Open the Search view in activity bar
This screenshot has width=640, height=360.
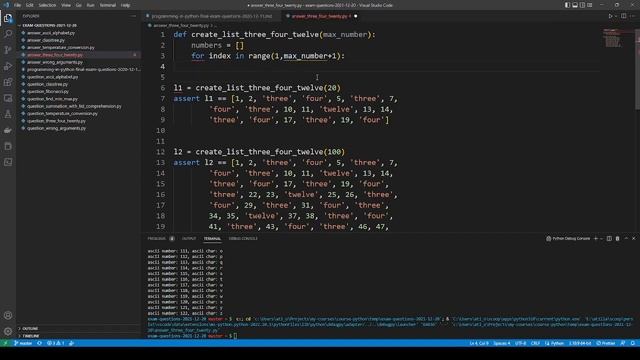point(8,34)
